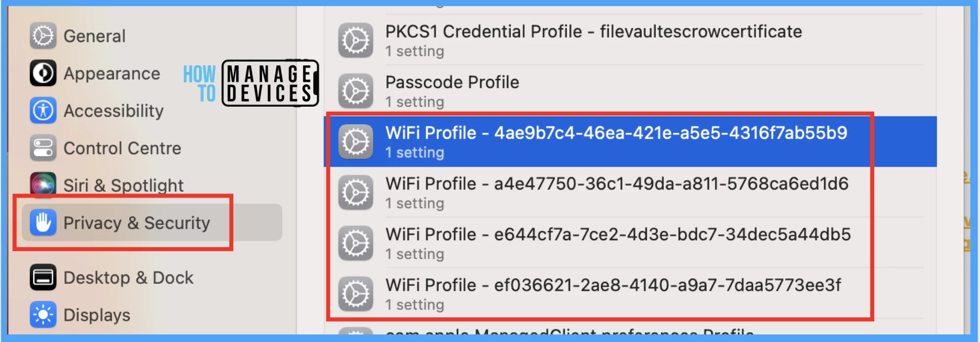The image size is (980, 342).
Task: Select WiFi Profile ef036621 row
Action: coord(631,294)
